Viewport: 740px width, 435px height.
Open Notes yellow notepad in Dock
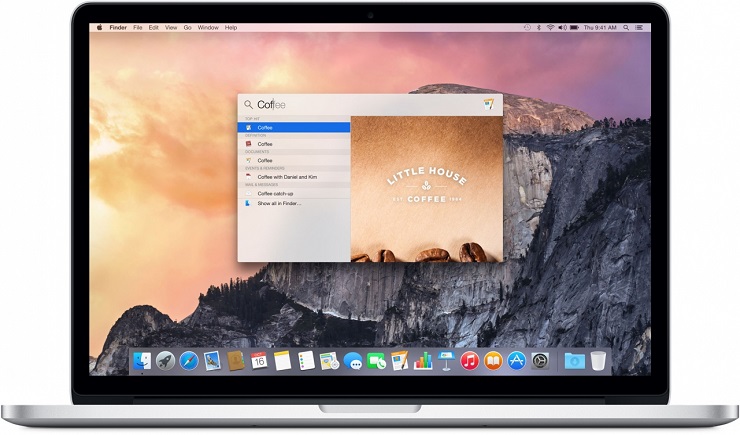(282, 362)
